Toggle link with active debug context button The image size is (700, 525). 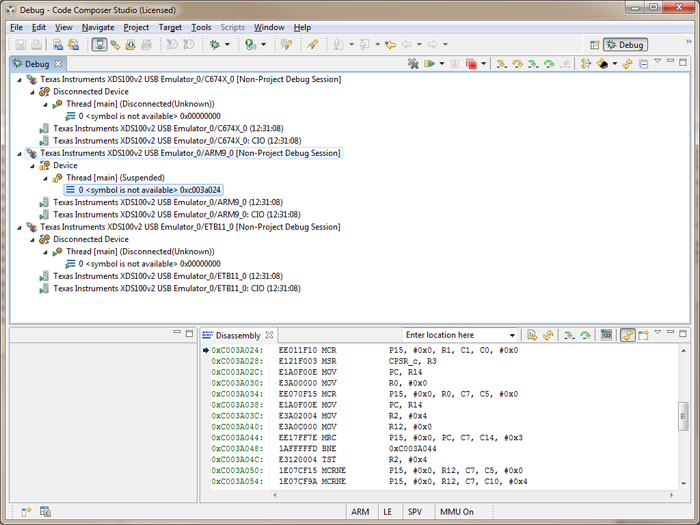tap(627, 335)
